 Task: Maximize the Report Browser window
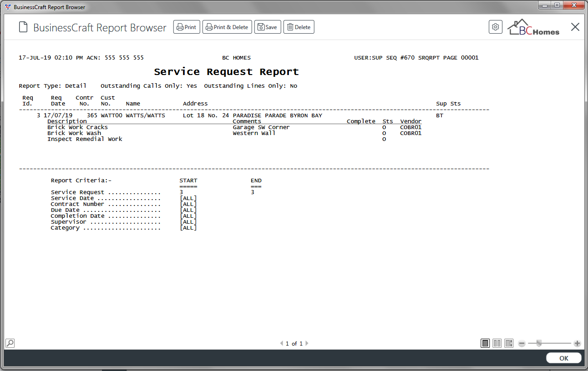pos(557,5)
